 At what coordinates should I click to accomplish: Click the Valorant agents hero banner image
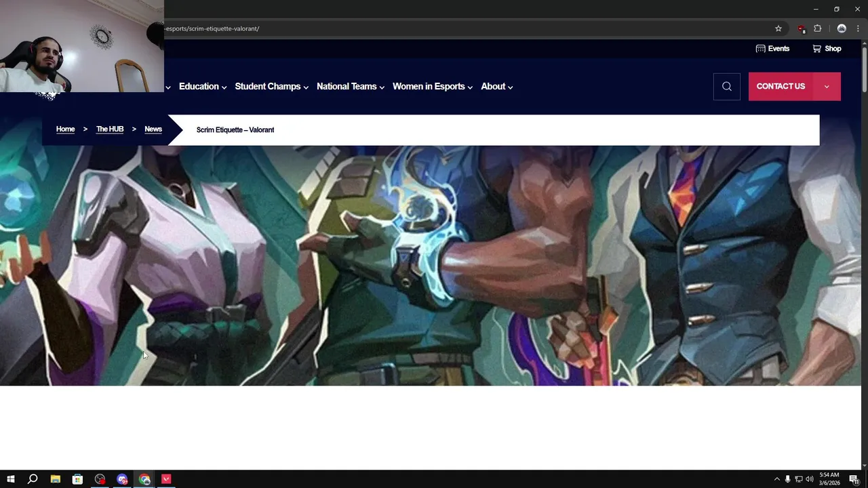click(x=431, y=266)
